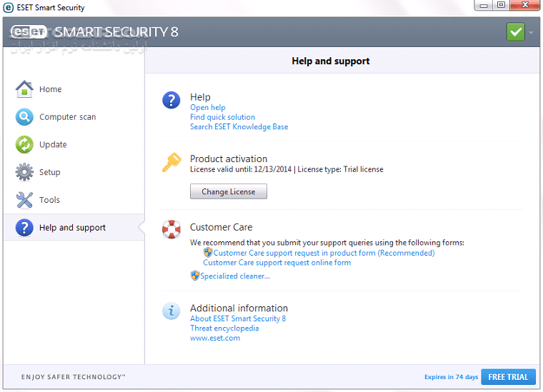Viewport: 543px width, 392px height.
Task: Open 'About ESET Smart Security 8'
Action: pos(238,318)
